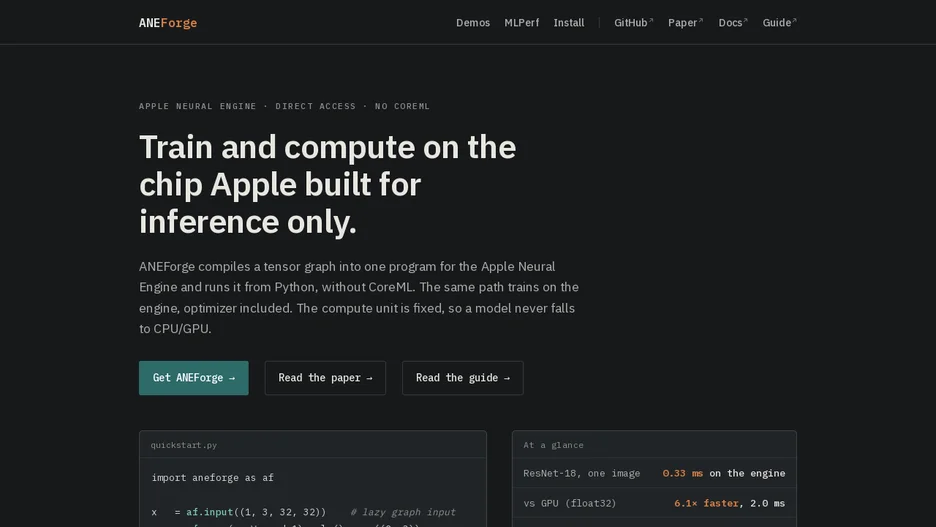Click the af.input code line
Image resolution: width=936 pixels, height=527 pixels.
(303, 512)
